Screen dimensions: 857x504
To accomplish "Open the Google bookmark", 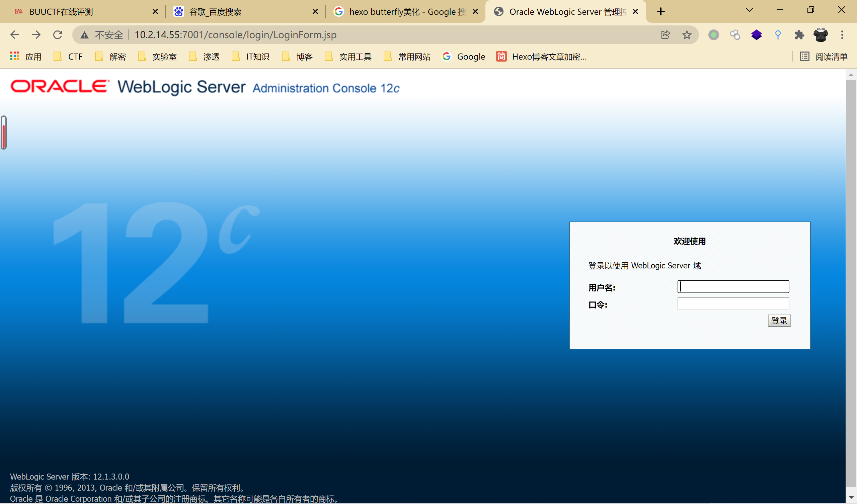I will point(463,57).
